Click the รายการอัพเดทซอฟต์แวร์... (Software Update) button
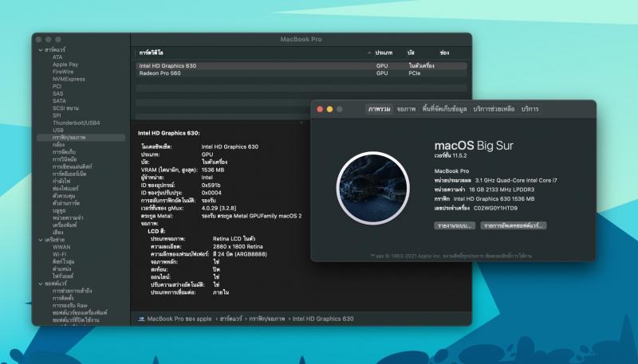The height and width of the screenshot is (364, 638). click(x=514, y=226)
